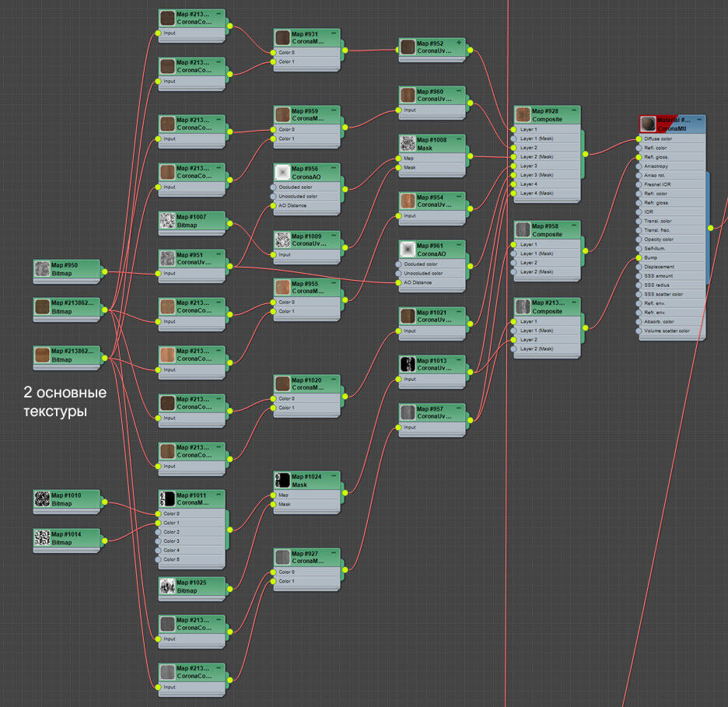
Task: Click the Map #928 Composite preview thumbnail
Action: (x=524, y=115)
